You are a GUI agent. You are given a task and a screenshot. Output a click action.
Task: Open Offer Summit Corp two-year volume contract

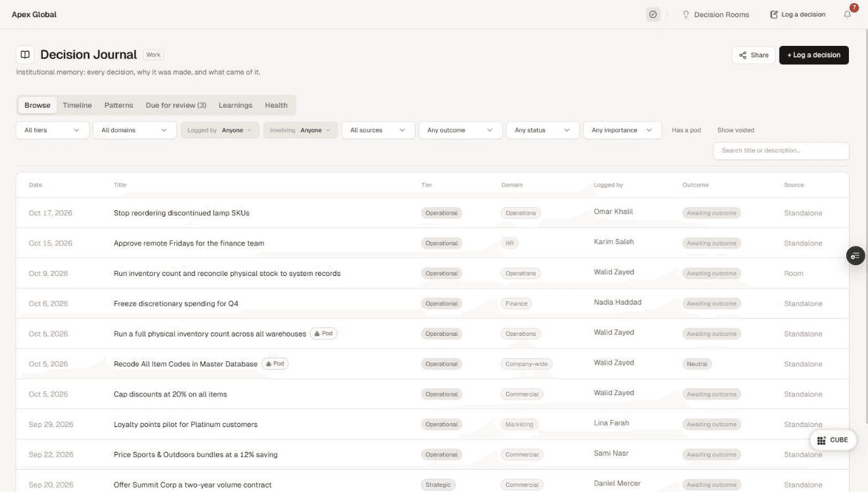192,485
